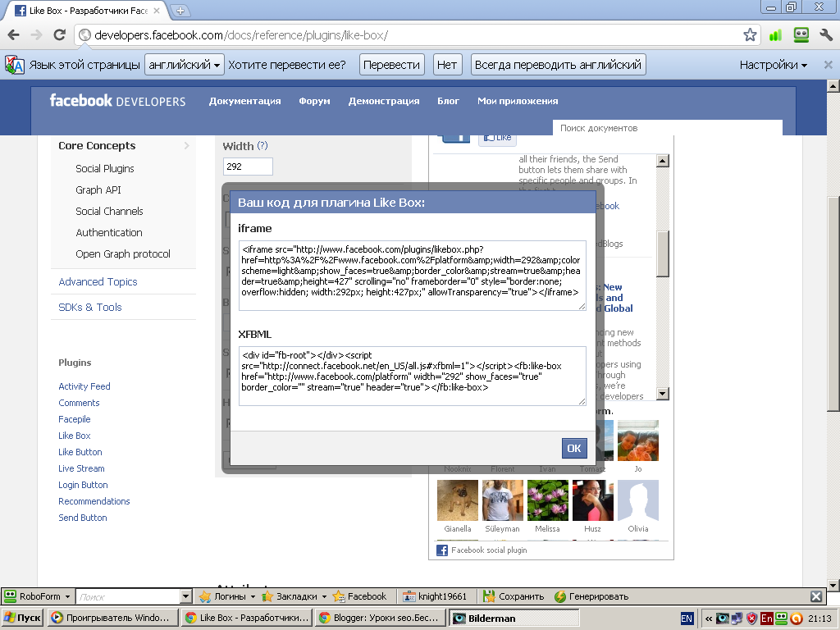This screenshot has height=630, width=840.
Task: Click the stream scrollbar down arrow
Action: coord(662,395)
